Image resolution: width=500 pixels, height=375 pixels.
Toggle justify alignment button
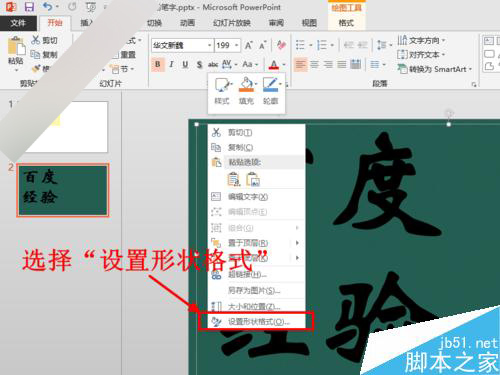pyautogui.click(x=342, y=64)
